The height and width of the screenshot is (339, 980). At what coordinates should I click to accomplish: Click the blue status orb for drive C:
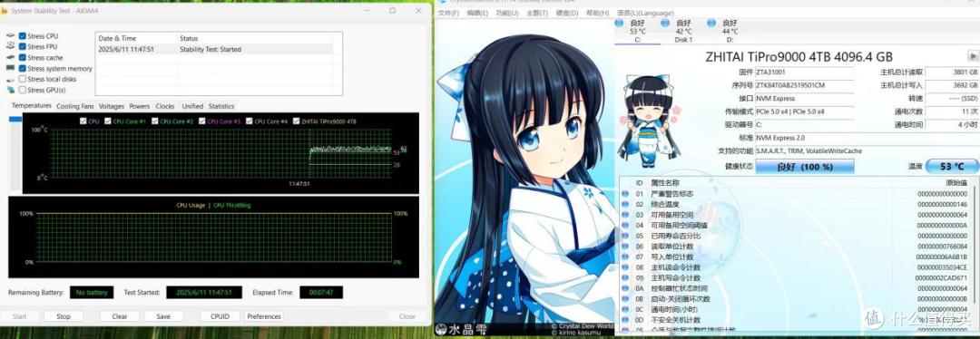pyautogui.click(x=619, y=23)
